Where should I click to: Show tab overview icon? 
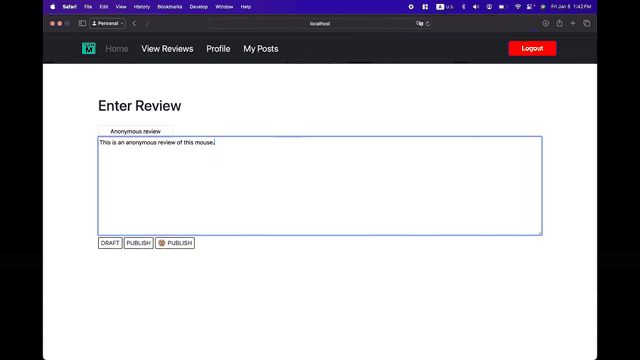[x=587, y=23]
